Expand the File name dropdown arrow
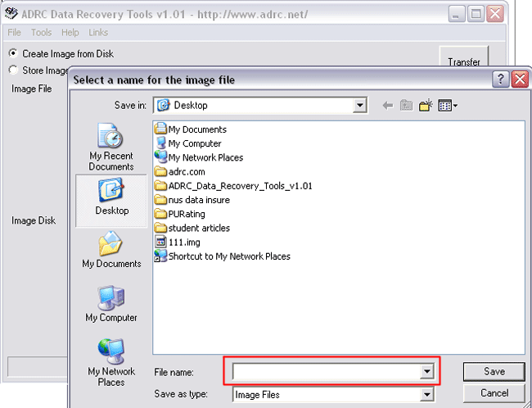 pos(426,372)
